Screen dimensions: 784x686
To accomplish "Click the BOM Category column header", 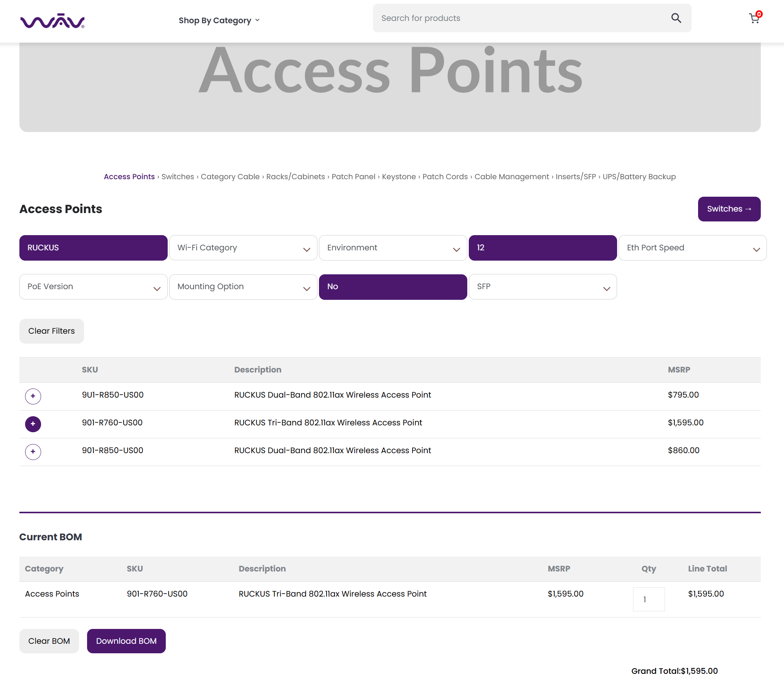I will tap(44, 569).
